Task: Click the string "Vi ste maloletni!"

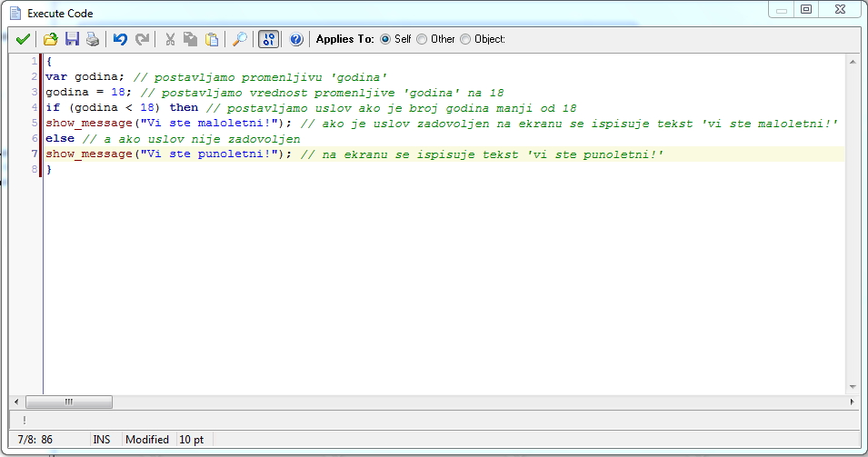Action: click(209, 123)
